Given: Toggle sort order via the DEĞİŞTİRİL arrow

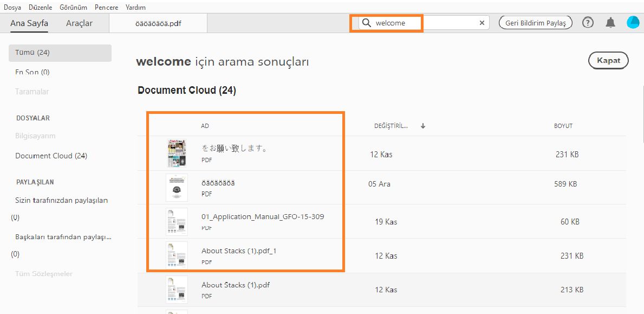Looking at the screenshot, I should click(x=422, y=125).
